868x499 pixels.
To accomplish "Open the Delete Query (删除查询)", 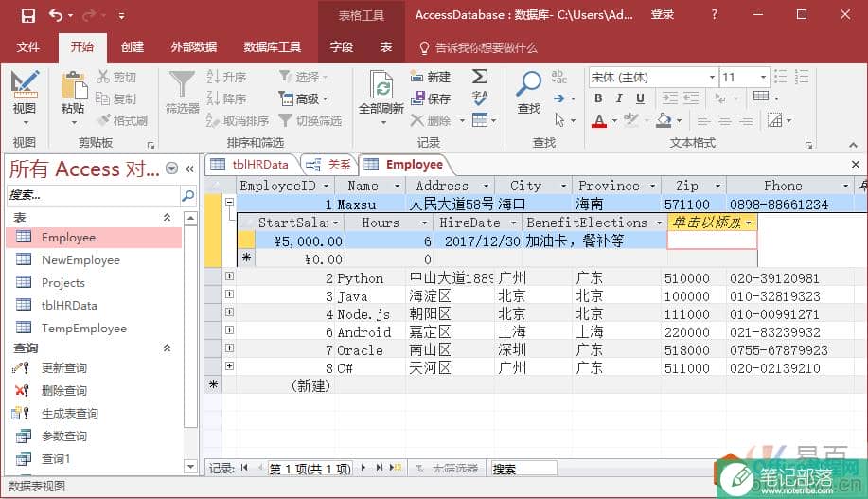I will [x=64, y=390].
